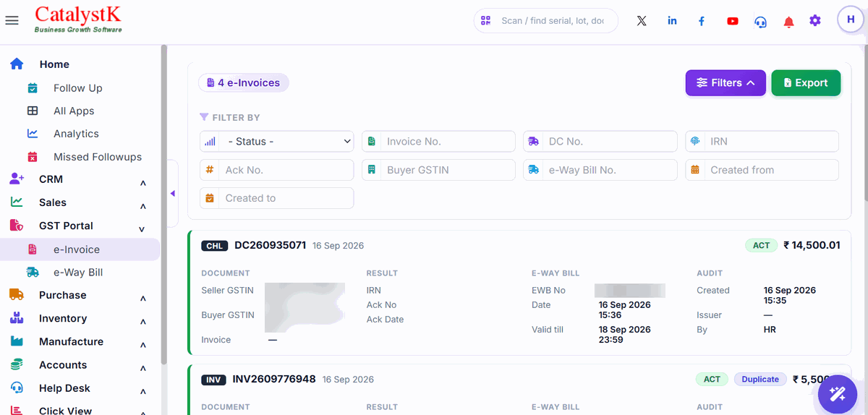Viewport: 868px width, 415px height.
Task: Click the CRM user-plus icon
Action: [x=17, y=179]
